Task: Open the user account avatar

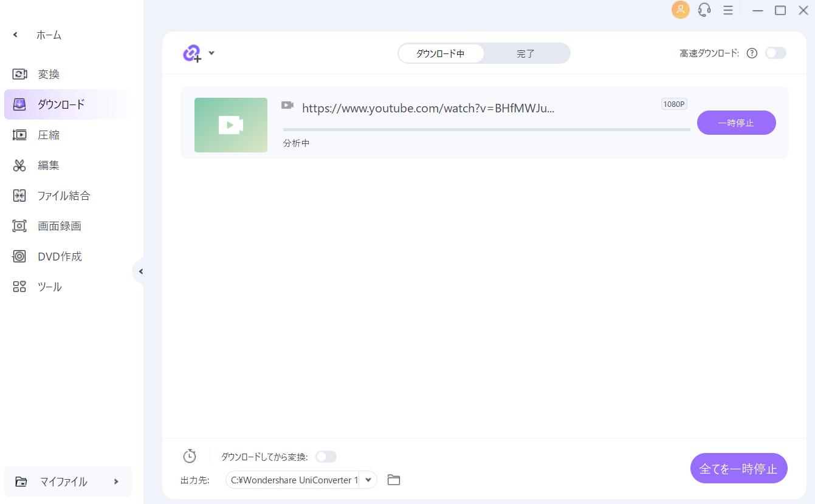Action: pos(681,10)
